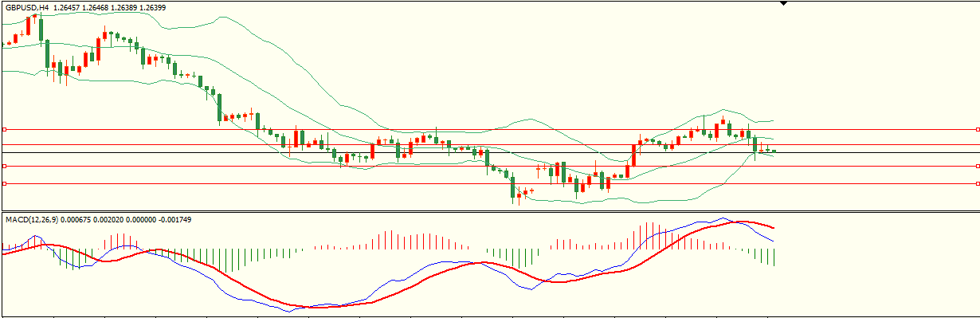Click the chart shift triangle marker at top
The width and height of the screenshot is (980, 318).
pos(783,3)
